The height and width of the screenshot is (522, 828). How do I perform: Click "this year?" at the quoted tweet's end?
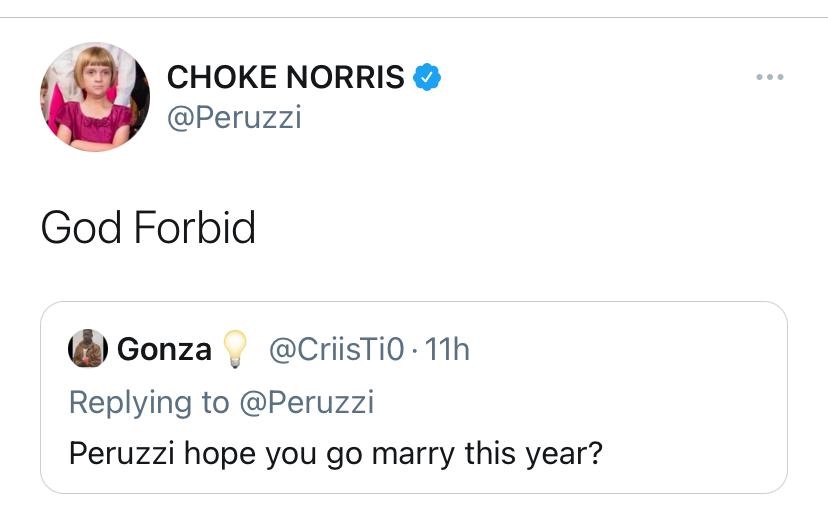tap(533, 453)
